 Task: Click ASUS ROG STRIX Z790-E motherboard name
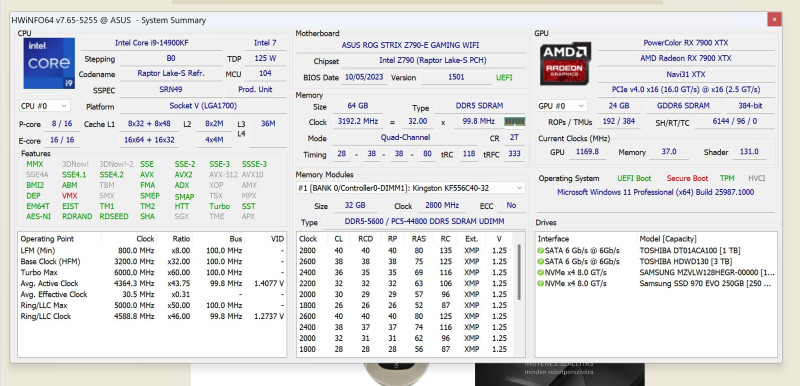410,45
